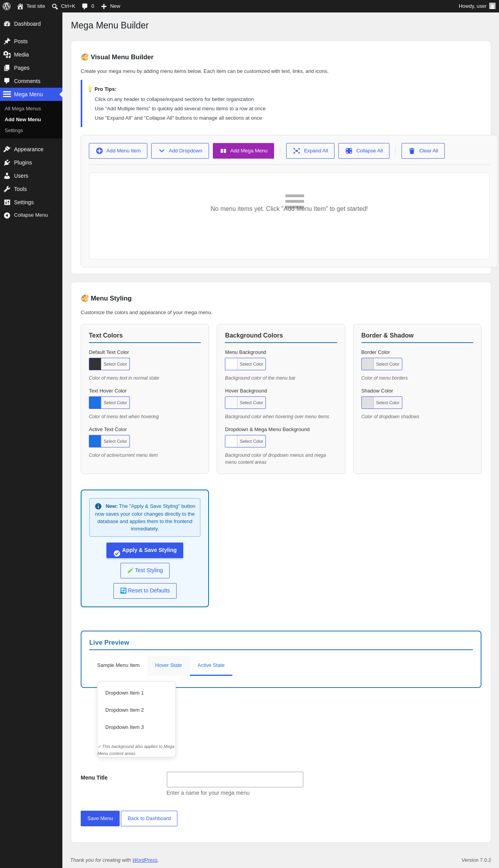Click the Users person icon
Viewport: 499px width, 868px height.
[x=7, y=176]
